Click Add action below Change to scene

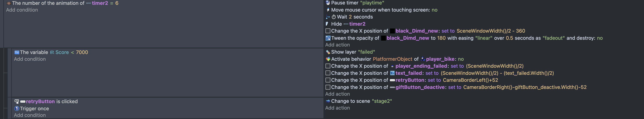(338, 108)
